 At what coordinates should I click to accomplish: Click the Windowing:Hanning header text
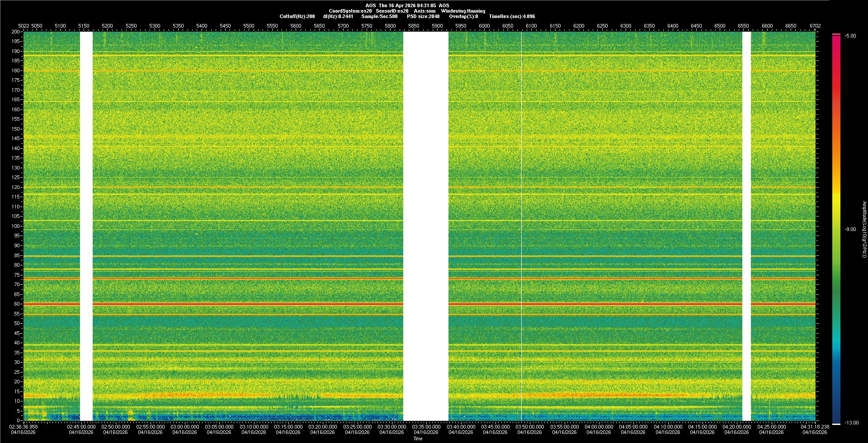click(463, 11)
